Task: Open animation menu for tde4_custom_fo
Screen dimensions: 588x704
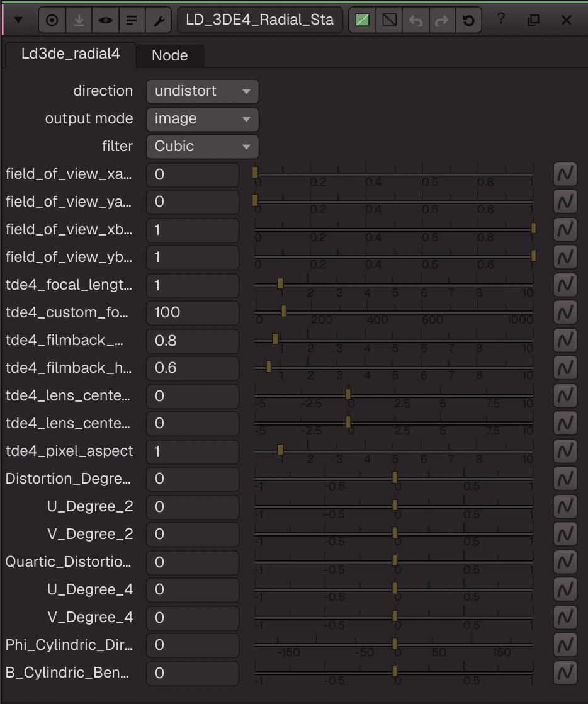Action: click(x=565, y=312)
